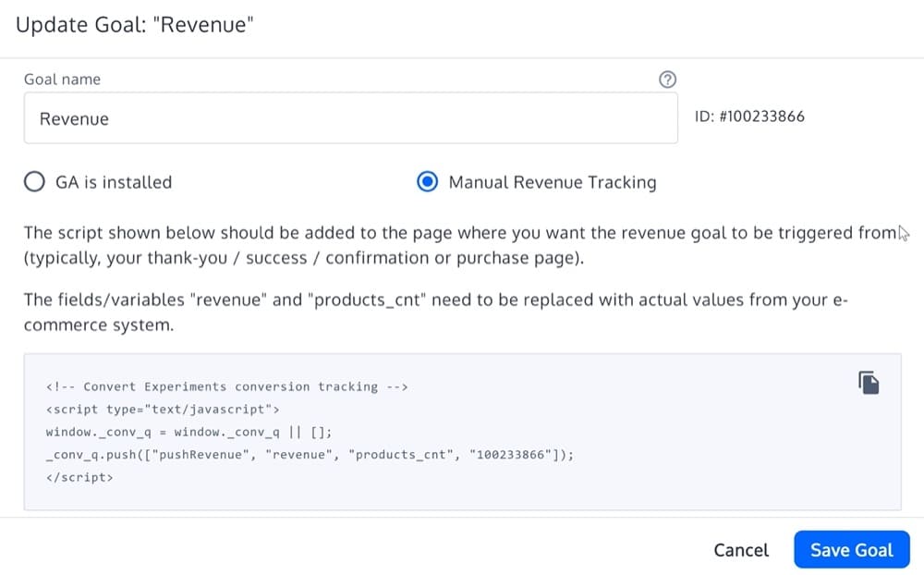The width and height of the screenshot is (924, 575).
Task: Click the instructions paragraph about thank-you pages
Action: pos(453,245)
